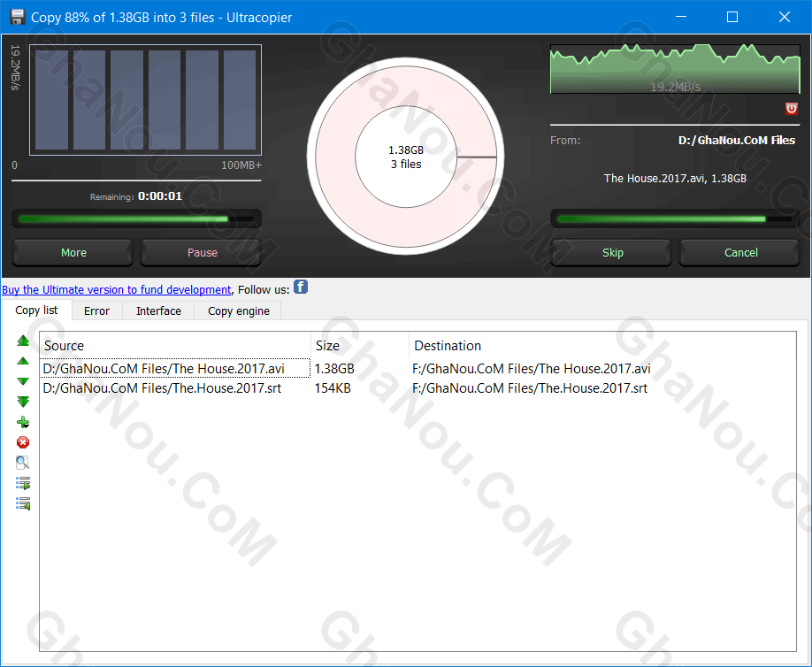This screenshot has width=812, height=667.
Task: Open the Interface tab
Action: 158,310
